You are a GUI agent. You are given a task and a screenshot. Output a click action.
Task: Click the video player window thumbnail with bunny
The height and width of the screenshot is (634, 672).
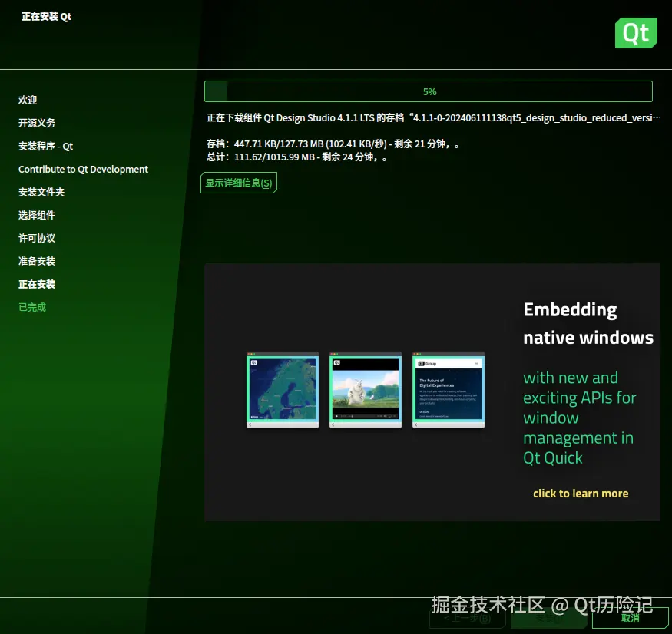point(366,390)
